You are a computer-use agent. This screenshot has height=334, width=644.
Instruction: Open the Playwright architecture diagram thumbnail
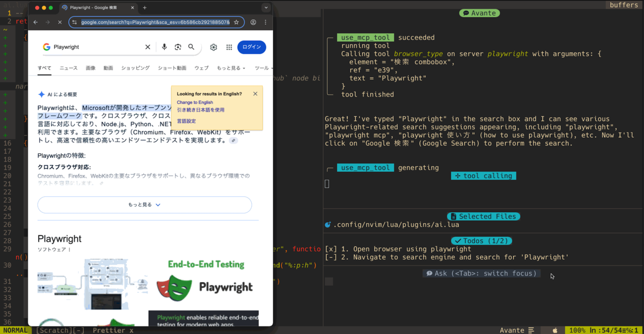pos(93,284)
